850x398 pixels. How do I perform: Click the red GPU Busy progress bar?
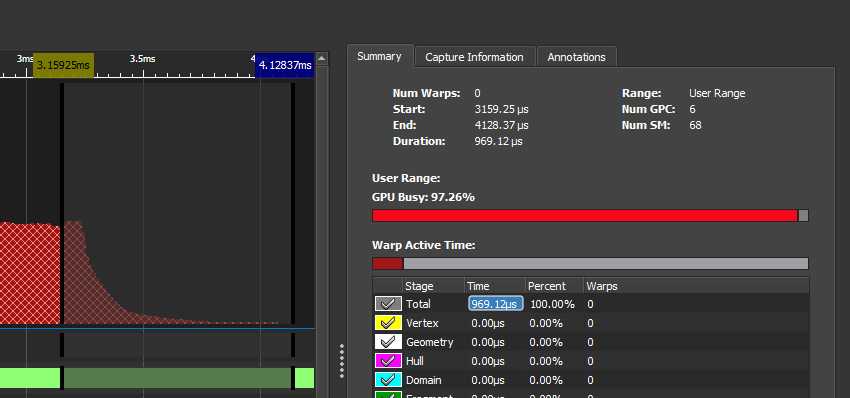(x=585, y=215)
